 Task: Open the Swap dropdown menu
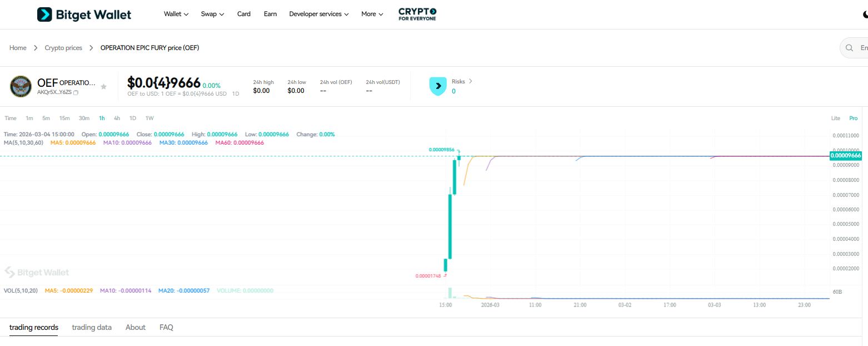212,14
